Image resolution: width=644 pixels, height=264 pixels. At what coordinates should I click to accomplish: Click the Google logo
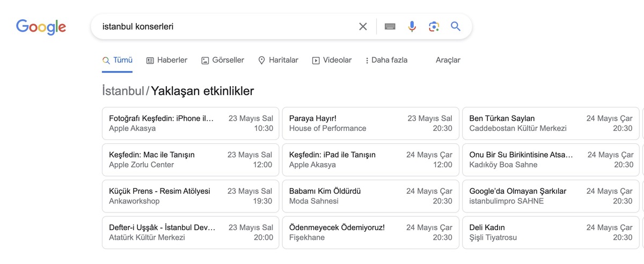tap(41, 26)
